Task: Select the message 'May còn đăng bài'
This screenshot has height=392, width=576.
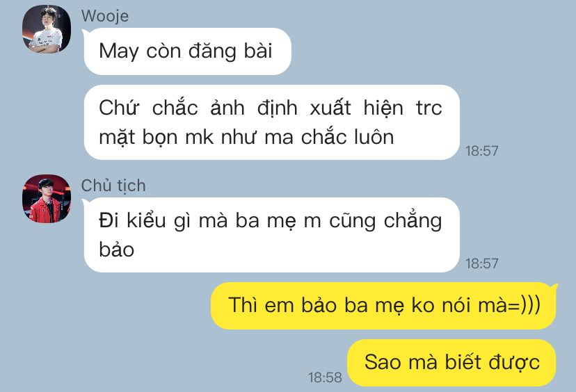Action: point(187,51)
